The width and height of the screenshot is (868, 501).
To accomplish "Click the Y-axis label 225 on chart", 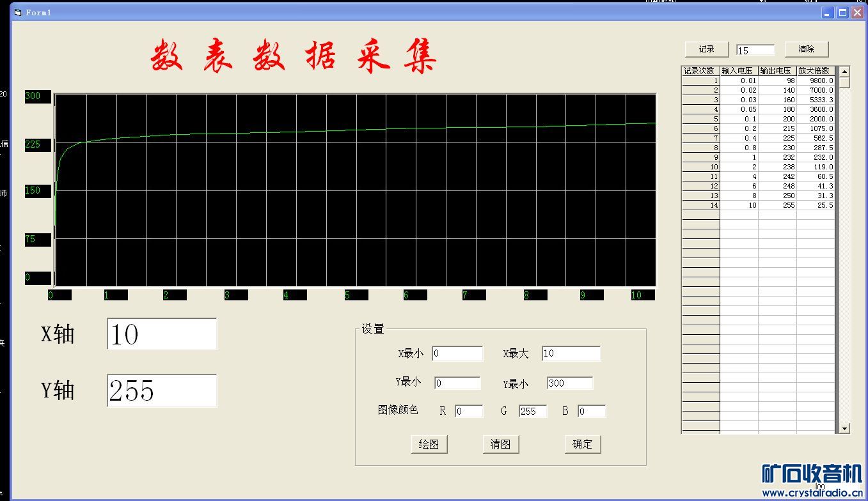I will (x=38, y=144).
